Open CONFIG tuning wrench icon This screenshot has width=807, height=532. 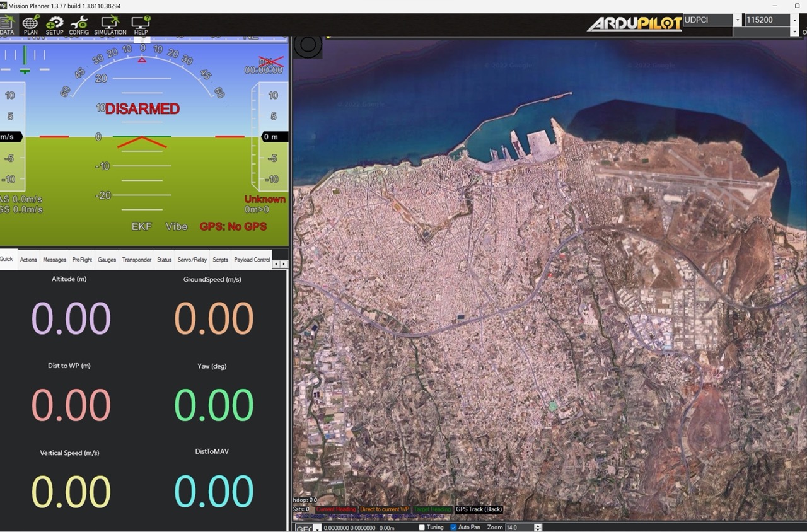point(79,25)
